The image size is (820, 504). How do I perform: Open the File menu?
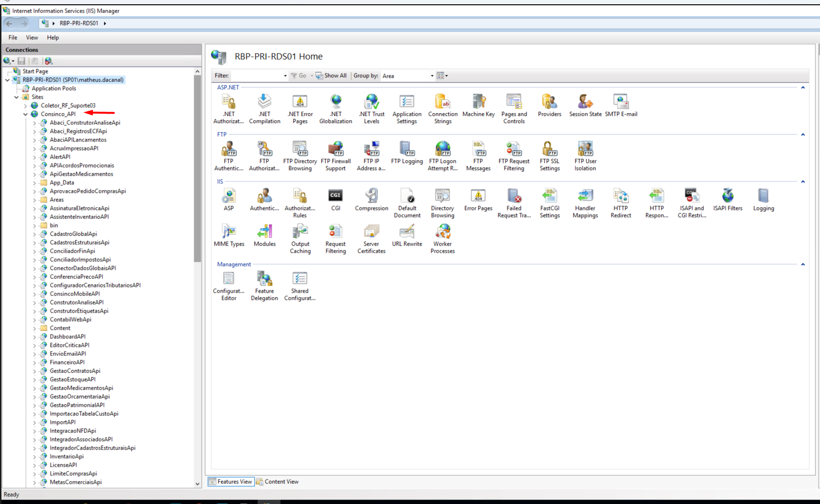[13, 38]
